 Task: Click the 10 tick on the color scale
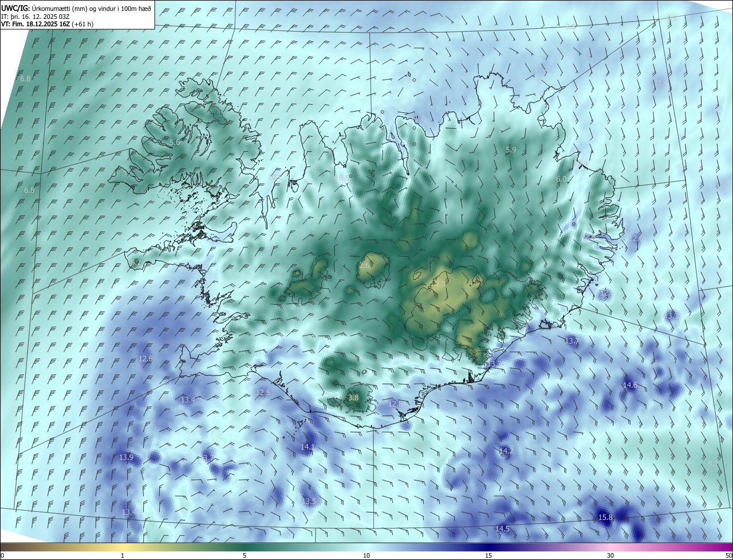(366, 555)
